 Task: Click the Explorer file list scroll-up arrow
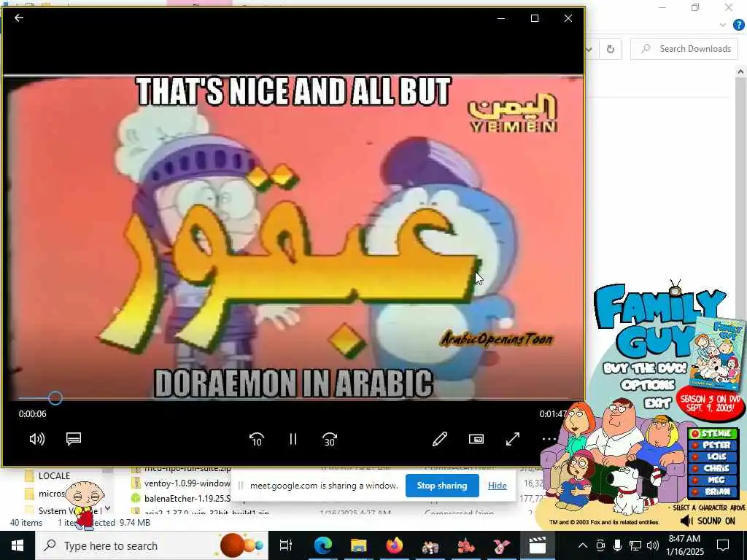740,71
